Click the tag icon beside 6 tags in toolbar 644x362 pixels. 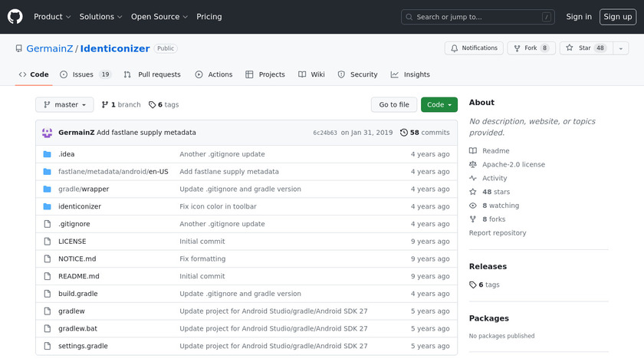pyautogui.click(x=152, y=105)
